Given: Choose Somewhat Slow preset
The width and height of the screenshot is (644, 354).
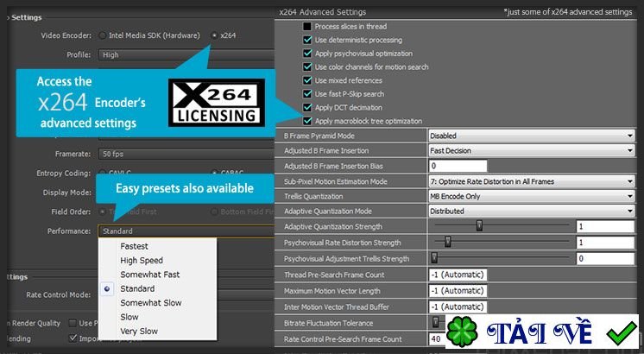Looking at the screenshot, I should pyautogui.click(x=151, y=303).
